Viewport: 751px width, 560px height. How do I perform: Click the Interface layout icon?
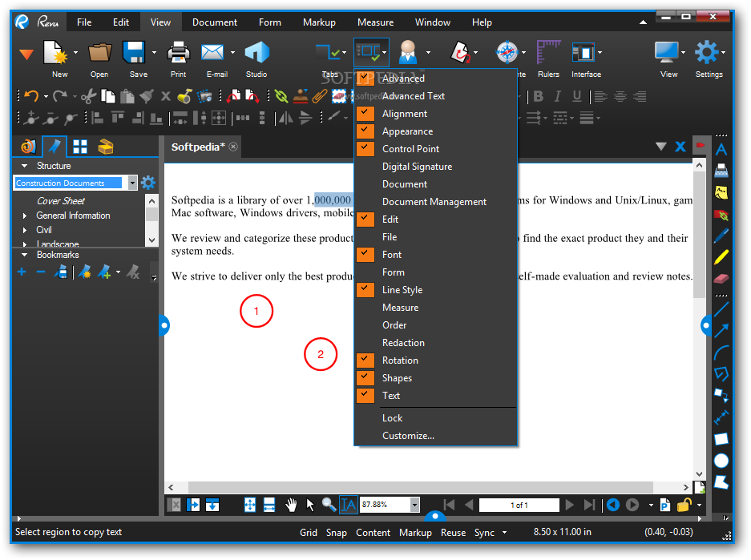(583, 52)
